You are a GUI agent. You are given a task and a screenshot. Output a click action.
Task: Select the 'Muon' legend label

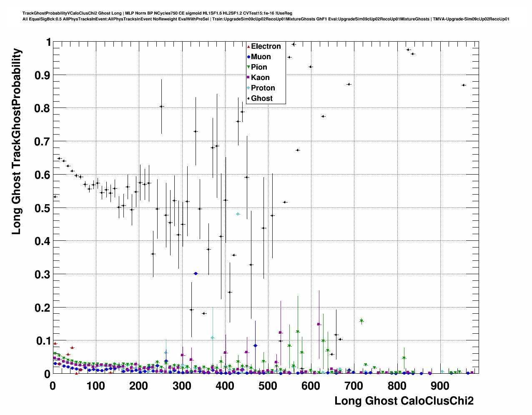point(261,57)
